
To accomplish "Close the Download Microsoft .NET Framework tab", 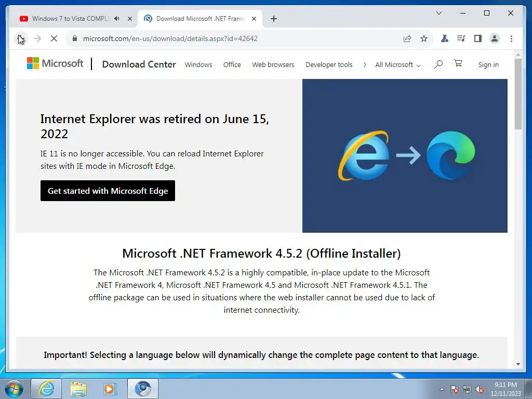I will tap(254, 19).
